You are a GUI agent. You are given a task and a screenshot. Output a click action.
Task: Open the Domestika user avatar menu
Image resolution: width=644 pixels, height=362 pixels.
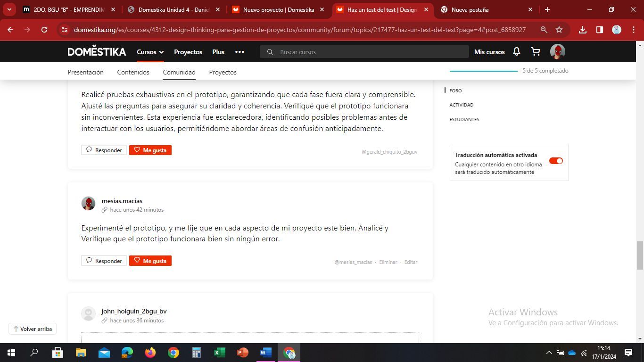pyautogui.click(x=558, y=52)
